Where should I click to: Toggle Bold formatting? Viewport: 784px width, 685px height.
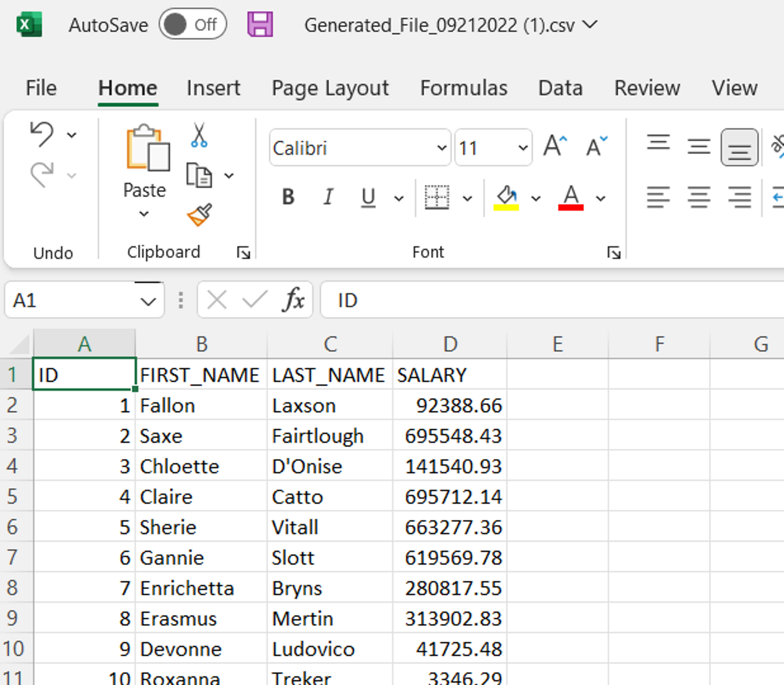pyautogui.click(x=288, y=197)
